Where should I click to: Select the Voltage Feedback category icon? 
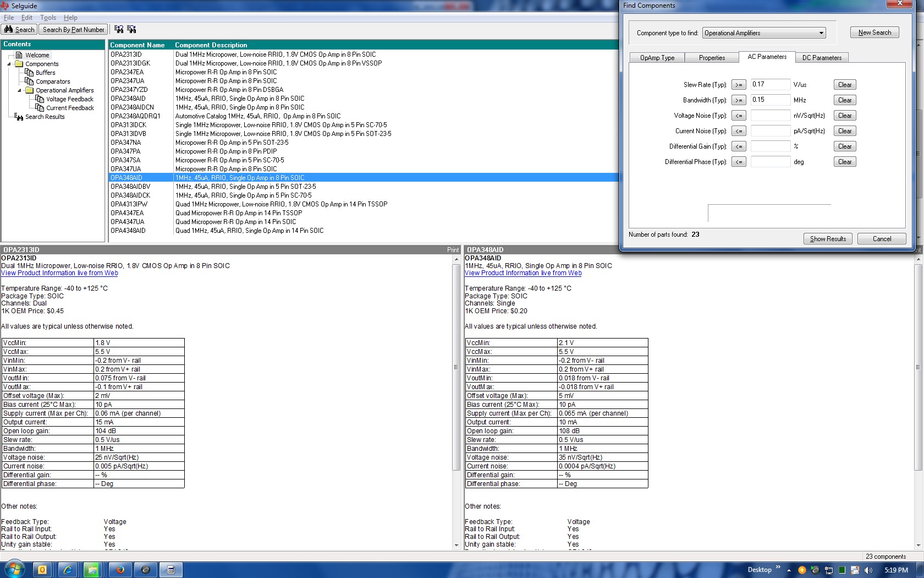pos(40,99)
